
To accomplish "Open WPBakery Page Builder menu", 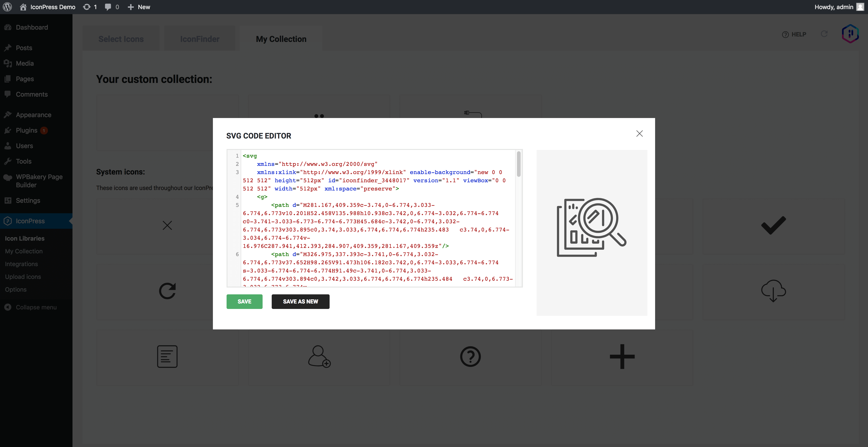I will [39, 181].
